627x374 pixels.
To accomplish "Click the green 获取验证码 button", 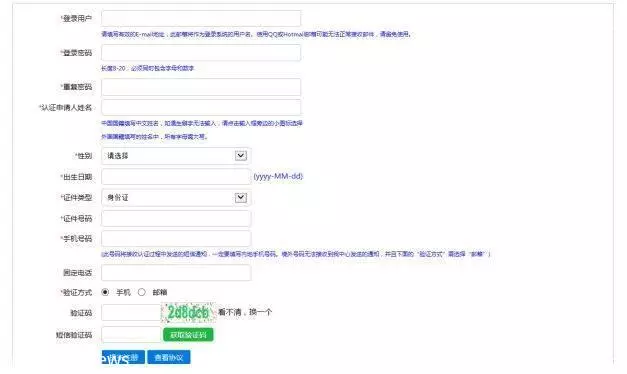I will (188, 335).
